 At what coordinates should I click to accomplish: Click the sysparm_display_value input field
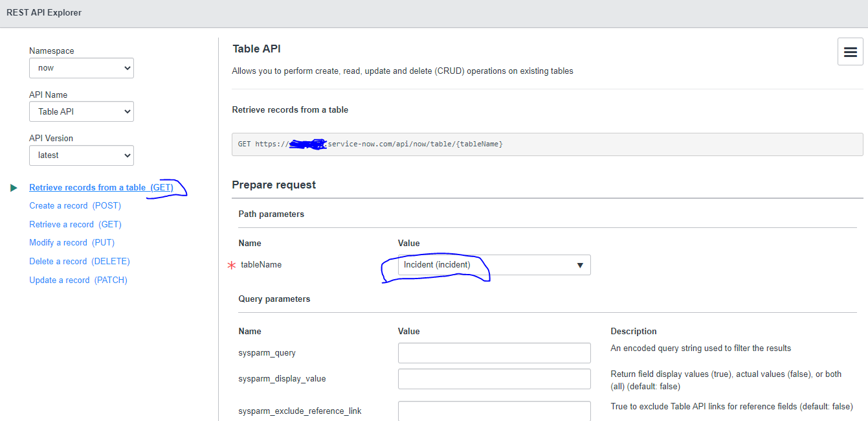click(494, 379)
